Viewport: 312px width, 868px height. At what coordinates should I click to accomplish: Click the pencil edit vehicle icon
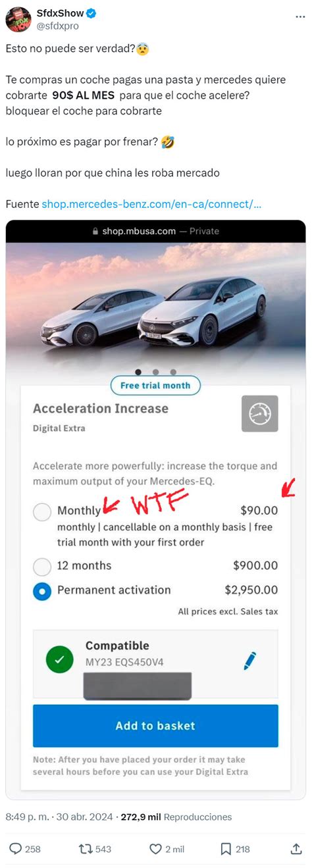250,661
